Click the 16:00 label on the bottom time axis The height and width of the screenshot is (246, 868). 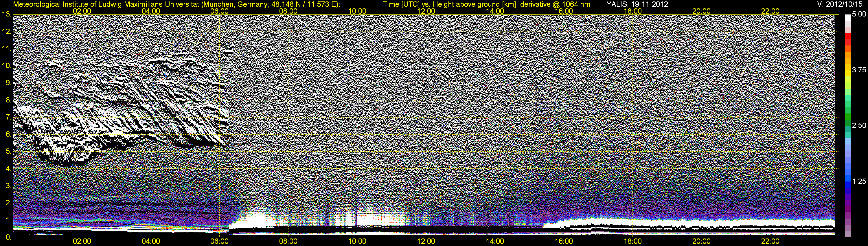564,242
